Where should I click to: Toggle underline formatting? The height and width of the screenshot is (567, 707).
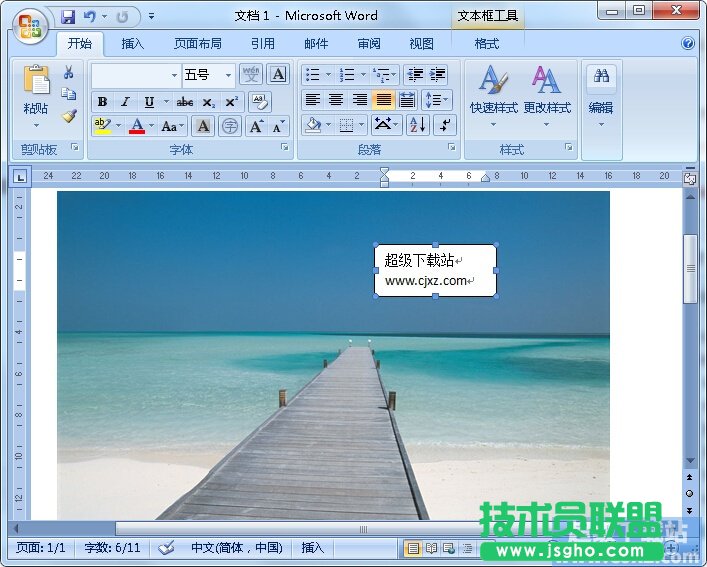coord(149,102)
